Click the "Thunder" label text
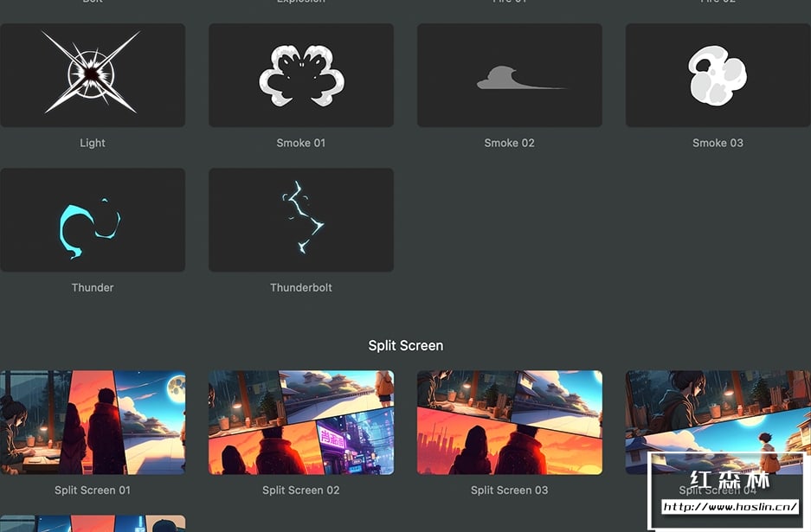Viewport: 811px width, 532px height. 93,288
